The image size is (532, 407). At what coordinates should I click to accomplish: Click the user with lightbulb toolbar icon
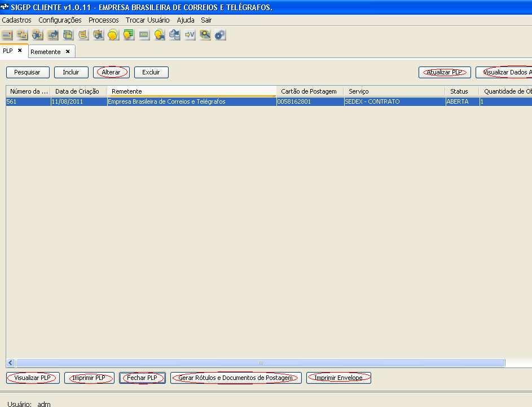point(159,34)
